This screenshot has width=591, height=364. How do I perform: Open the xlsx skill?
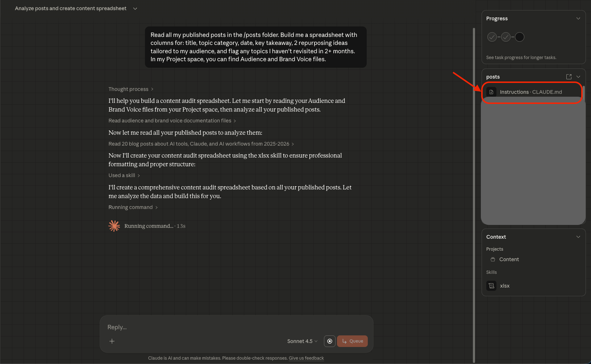coord(505,286)
